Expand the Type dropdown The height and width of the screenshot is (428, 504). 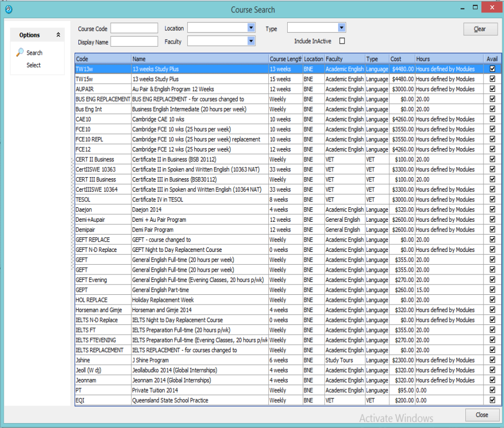coord(341,28)
